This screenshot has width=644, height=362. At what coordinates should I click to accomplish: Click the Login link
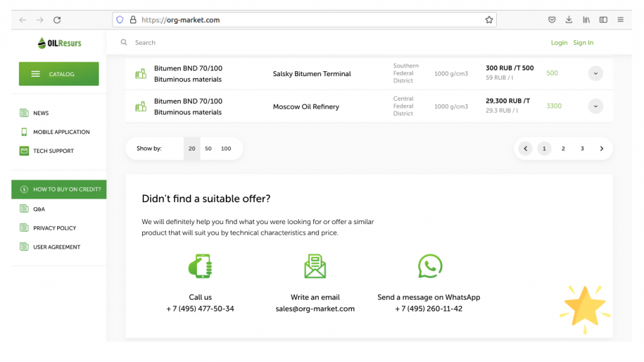(558, 43)
